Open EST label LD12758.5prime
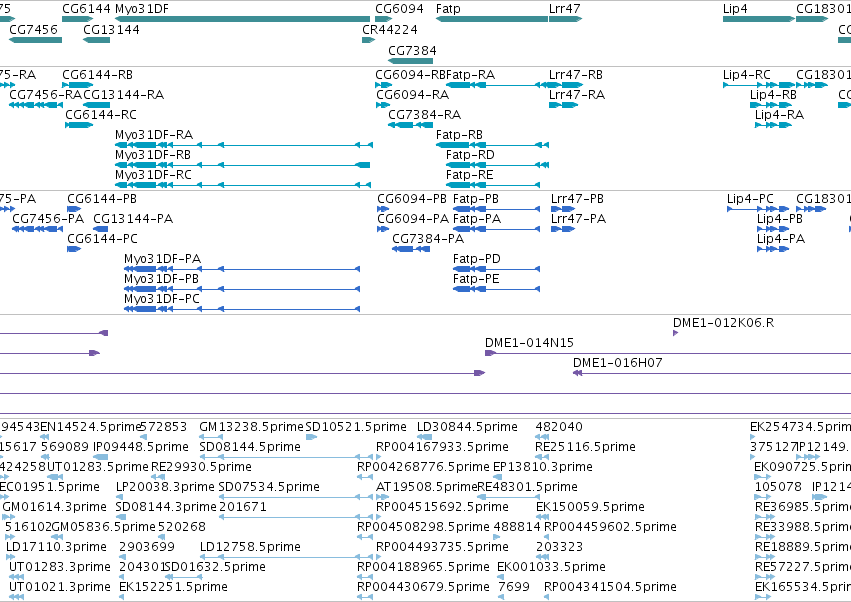 pos(250,547)
